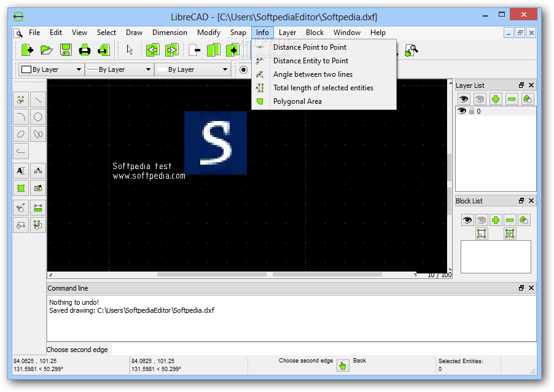Select the arrow pointer tool in toolbar
Screen dimensions: 554x392
coord(130,50)
